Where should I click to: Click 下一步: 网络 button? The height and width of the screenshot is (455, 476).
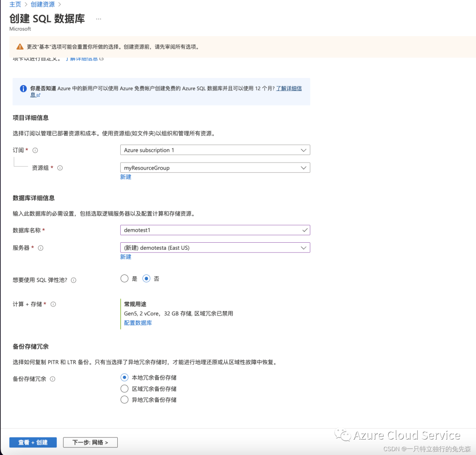(x=90, y=443)
